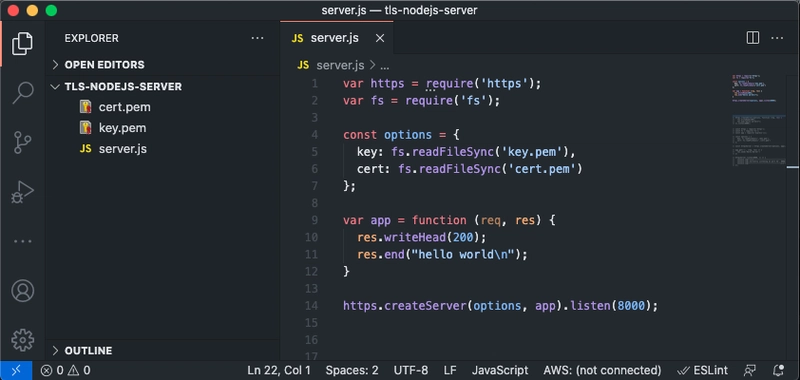Click the macOS yellow minimize window button
800x380 pixels.
coord(32,10)
